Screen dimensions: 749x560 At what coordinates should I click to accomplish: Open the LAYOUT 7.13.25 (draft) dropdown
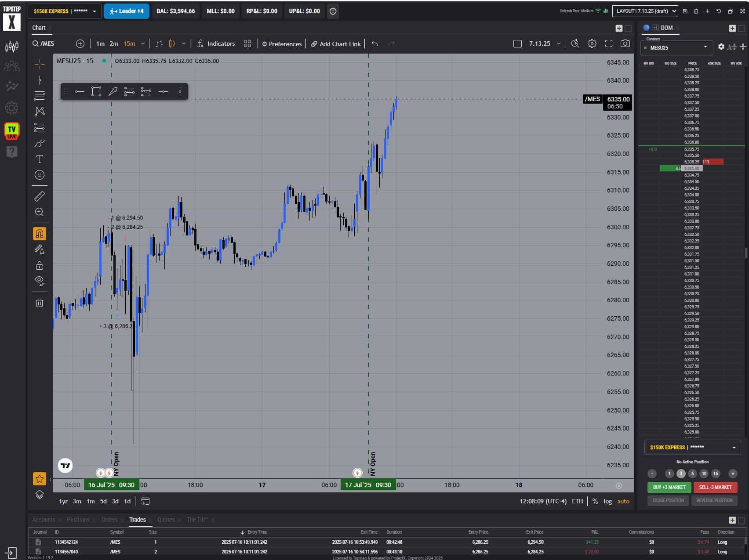(645, 11)
